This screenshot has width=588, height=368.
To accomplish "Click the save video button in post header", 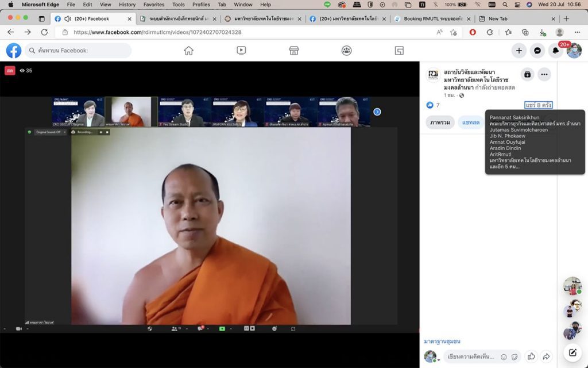I will [x=527, y=74].
